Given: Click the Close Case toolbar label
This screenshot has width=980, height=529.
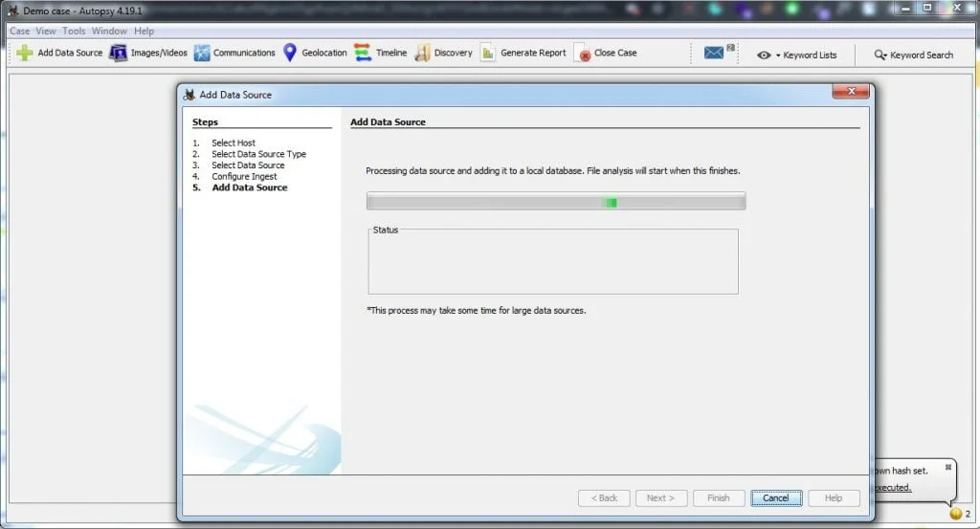Looking at the screenshot, I should (x=615, y=53).
